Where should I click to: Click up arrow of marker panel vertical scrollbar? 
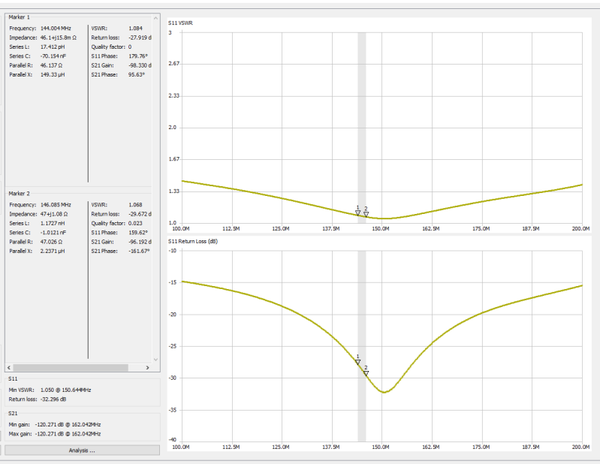(x=156, y=18)
